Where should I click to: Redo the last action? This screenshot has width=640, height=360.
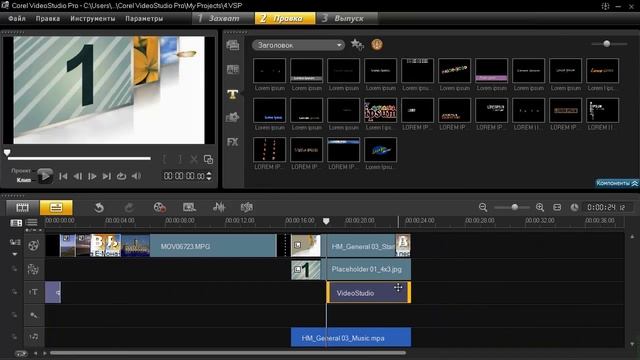coord(129,208)
